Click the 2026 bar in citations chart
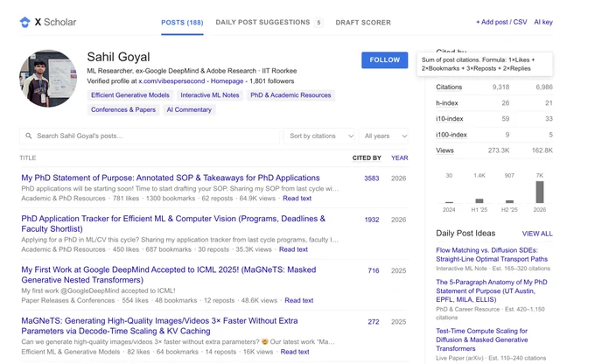595x364 pixels. (x=540, y=192)
